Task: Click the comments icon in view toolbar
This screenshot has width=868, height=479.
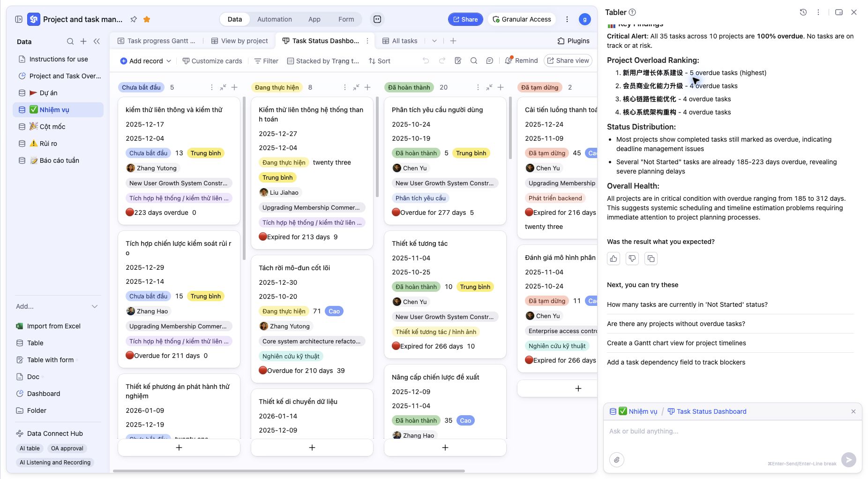Action: click(x=489, y=61)
